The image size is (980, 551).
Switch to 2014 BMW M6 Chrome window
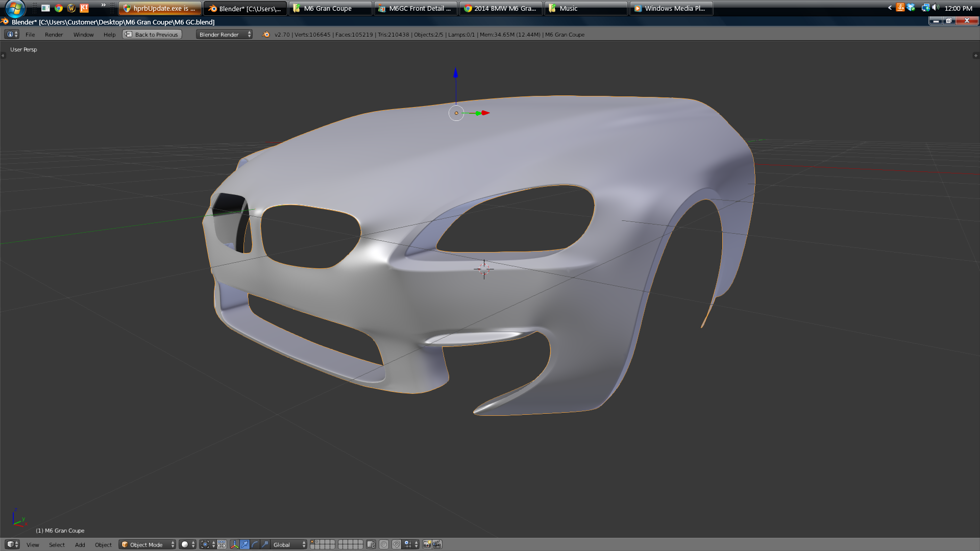coord(501,8)
